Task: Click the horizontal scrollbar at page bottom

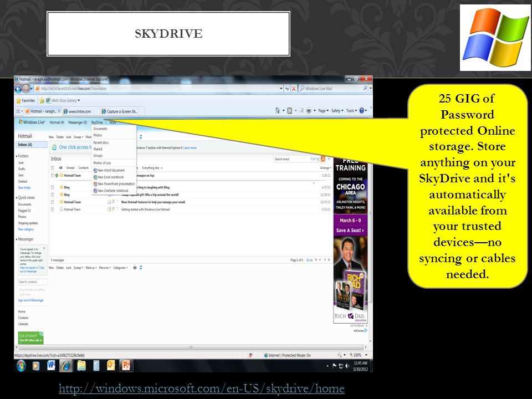Action: tap(191, 347)
